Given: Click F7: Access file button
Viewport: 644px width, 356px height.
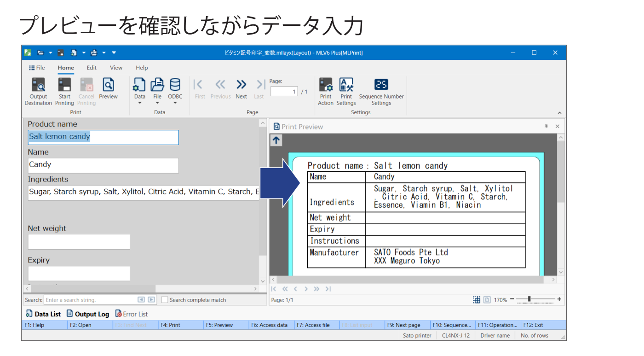Looking at the screenshot, I should tap(316, 325).
